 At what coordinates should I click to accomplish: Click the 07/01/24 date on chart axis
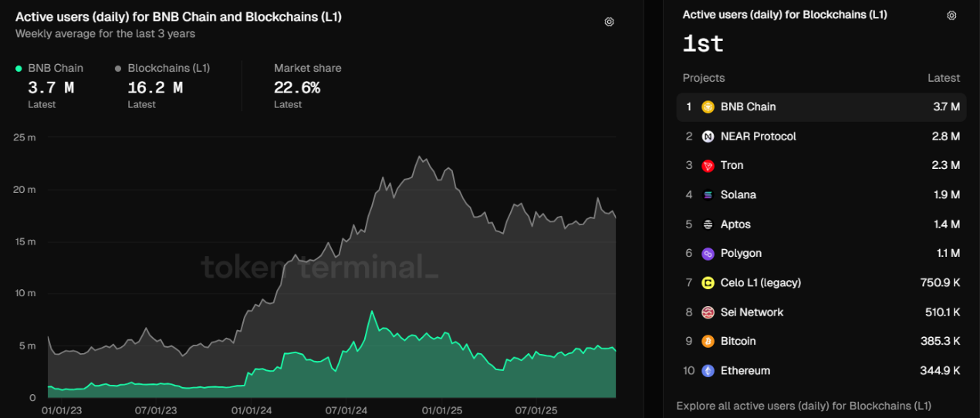point(346,411)
